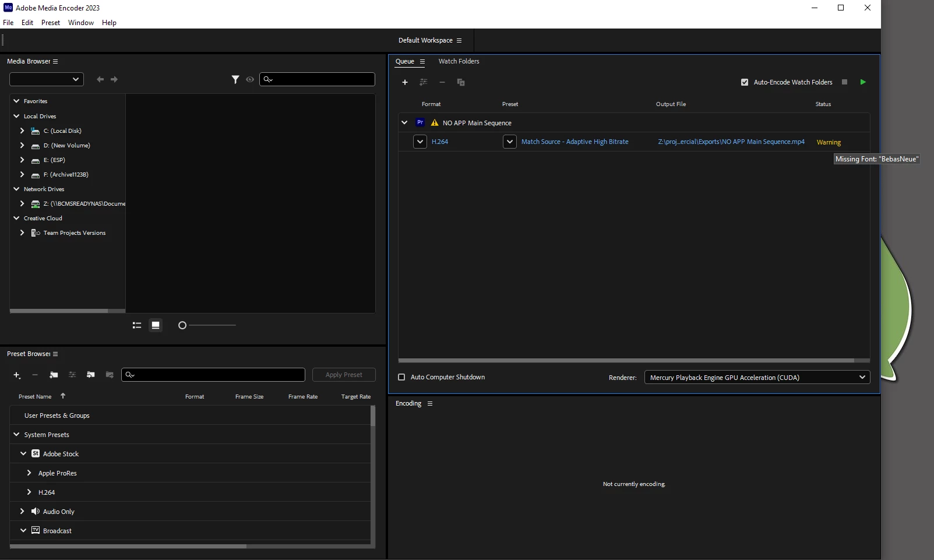Switch Media Browser to thumbnail view
Screen dimensions: 934x560
pyautogui.click(x=156, y=325)
